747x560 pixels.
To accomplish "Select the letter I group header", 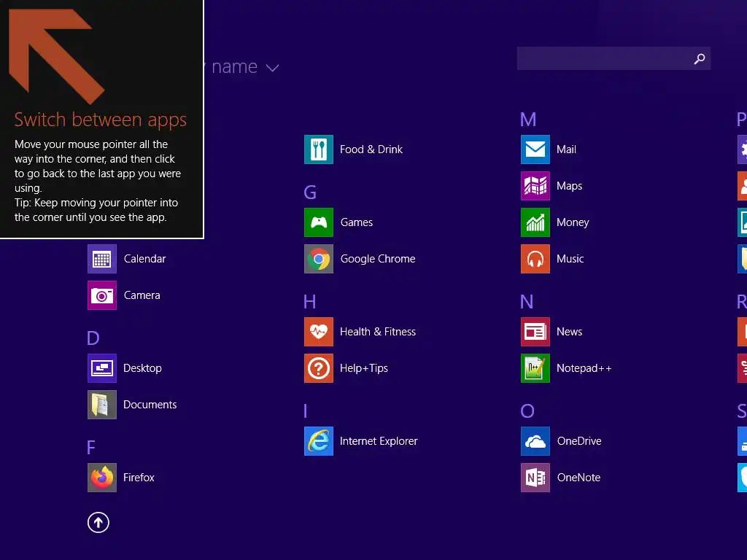I will pyautogui.click(x=306, y=411).
